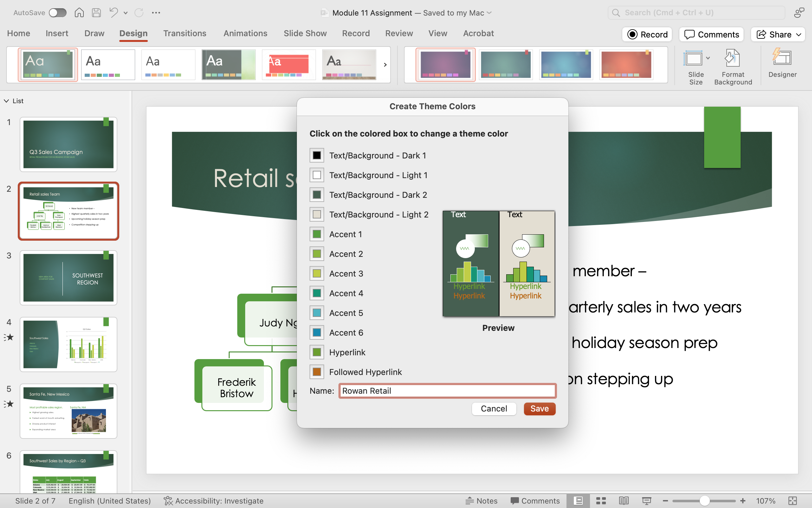812x508 pixels.
Task: Click zoom out minus button
Action: coord(665,501)
